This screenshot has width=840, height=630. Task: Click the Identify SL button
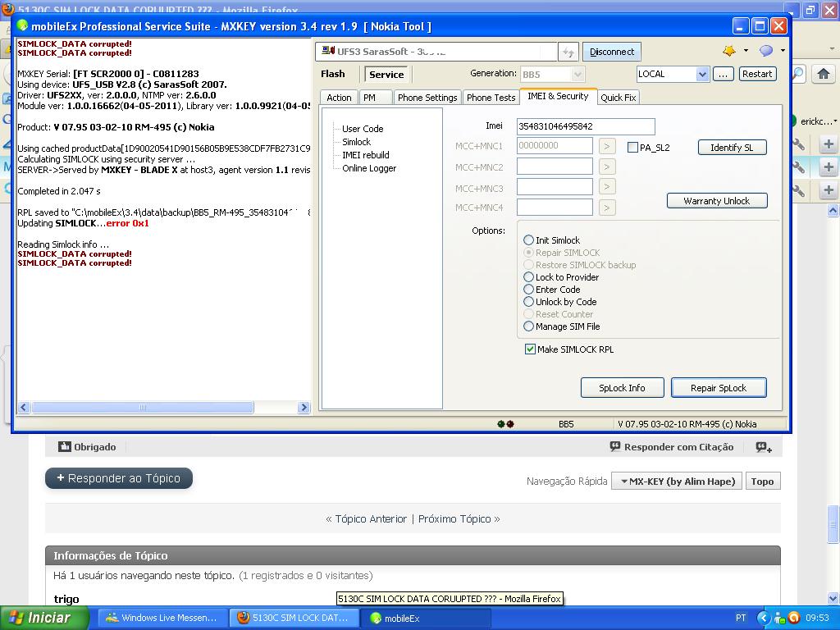(732, 148)
